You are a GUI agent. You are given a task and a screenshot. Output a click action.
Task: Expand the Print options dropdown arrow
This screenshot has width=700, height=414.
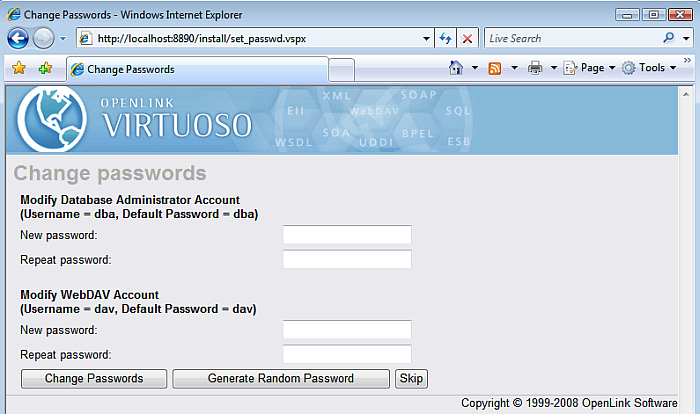[x=553, y=68]
